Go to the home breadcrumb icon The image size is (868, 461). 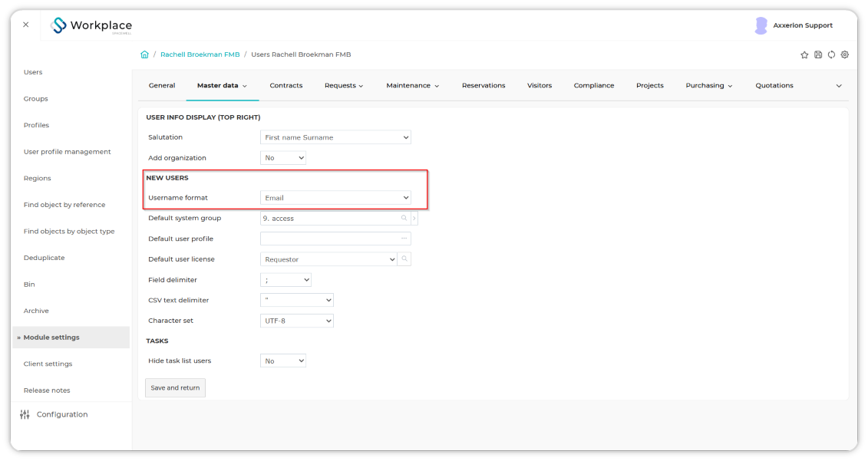click(x=144, y=54)
